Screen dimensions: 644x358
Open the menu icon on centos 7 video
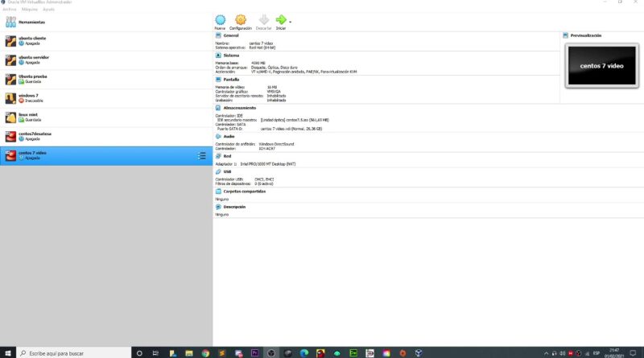pyautogui.click(x=202, y=155)
